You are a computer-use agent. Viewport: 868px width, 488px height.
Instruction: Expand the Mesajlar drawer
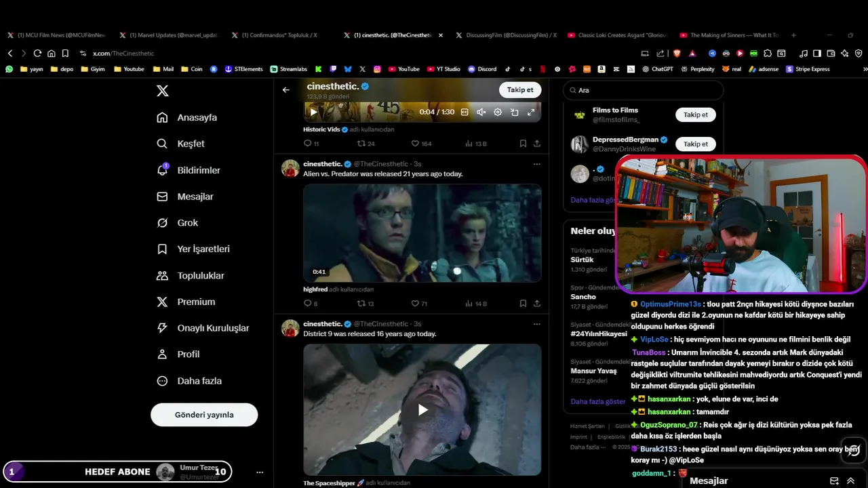click(x=850, y=481)
